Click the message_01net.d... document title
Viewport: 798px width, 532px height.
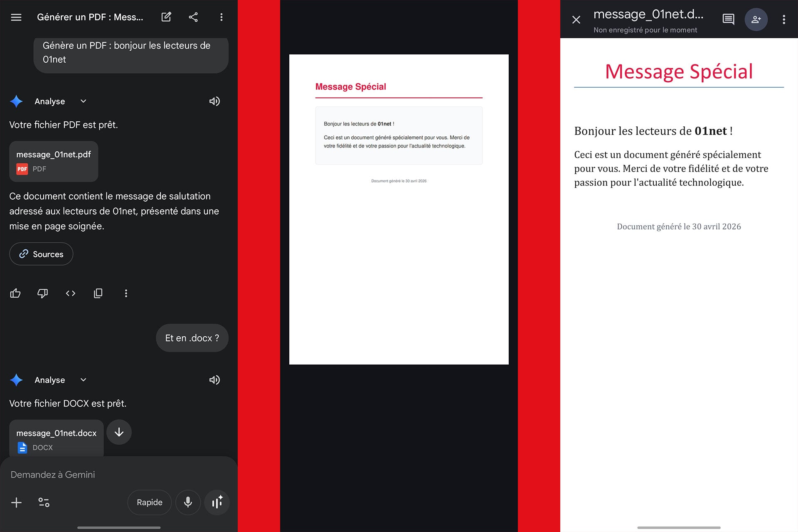pyautogui.click(x=648, y=14)
